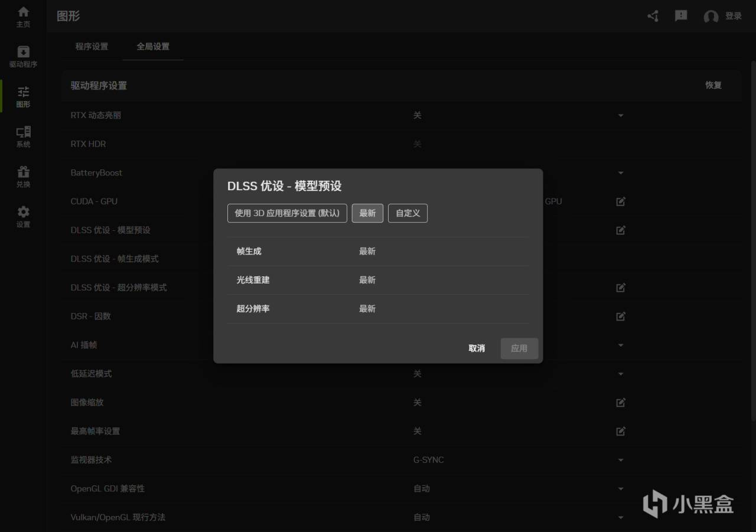This screenshot has height=532, width=756.
Task: Click the 关 value for 低延迟模式
Action: [418, 374]
